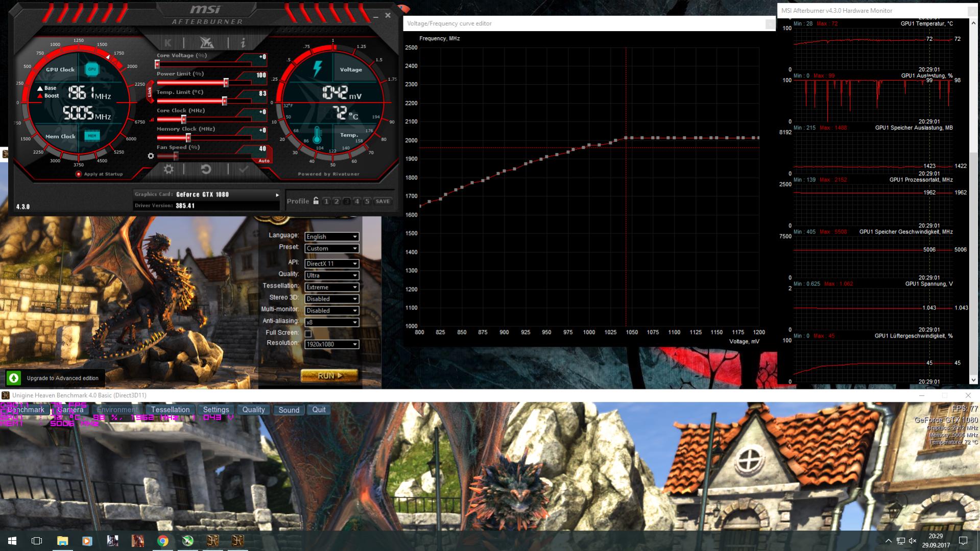Click the muted volume tray icon
The image size is (980, 551).
913,540
